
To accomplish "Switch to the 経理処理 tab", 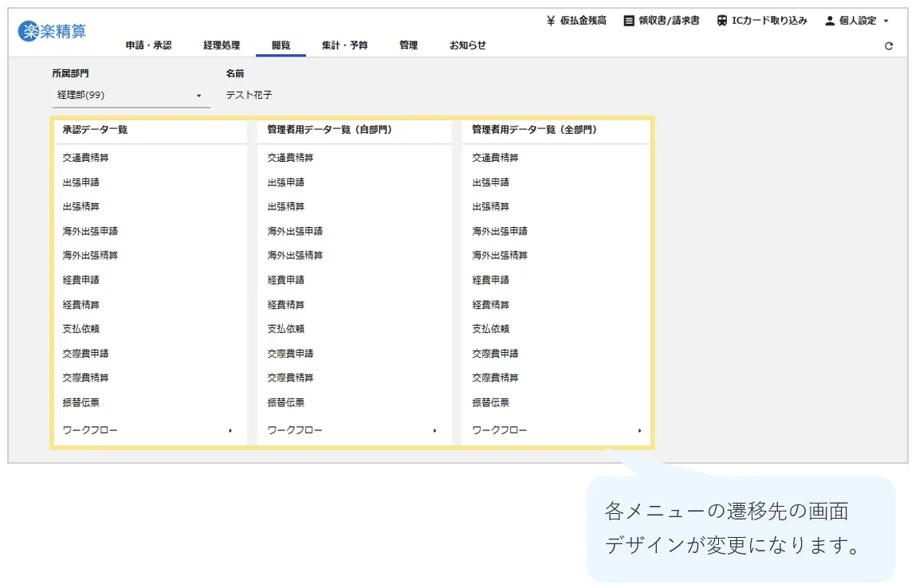I will (222, 45).
